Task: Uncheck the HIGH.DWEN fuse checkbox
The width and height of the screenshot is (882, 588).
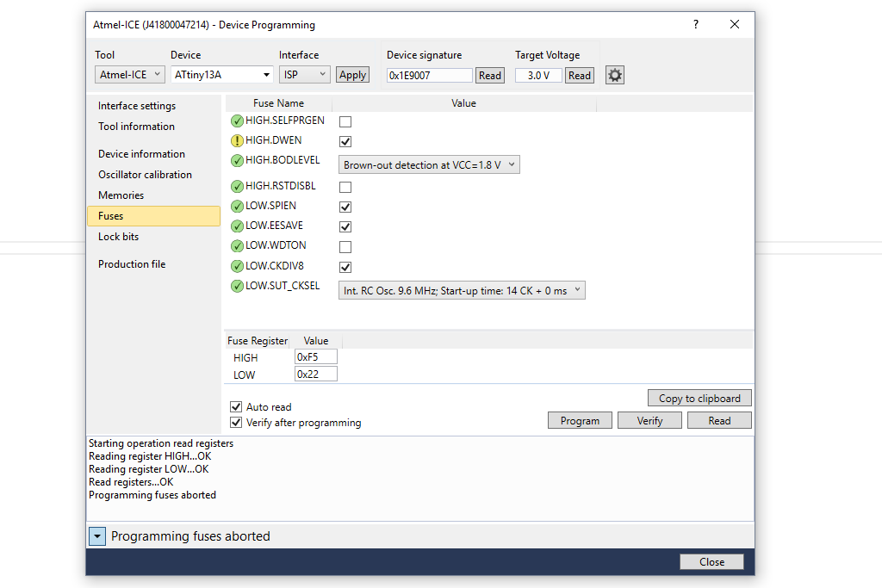Action: coord(345,141)
